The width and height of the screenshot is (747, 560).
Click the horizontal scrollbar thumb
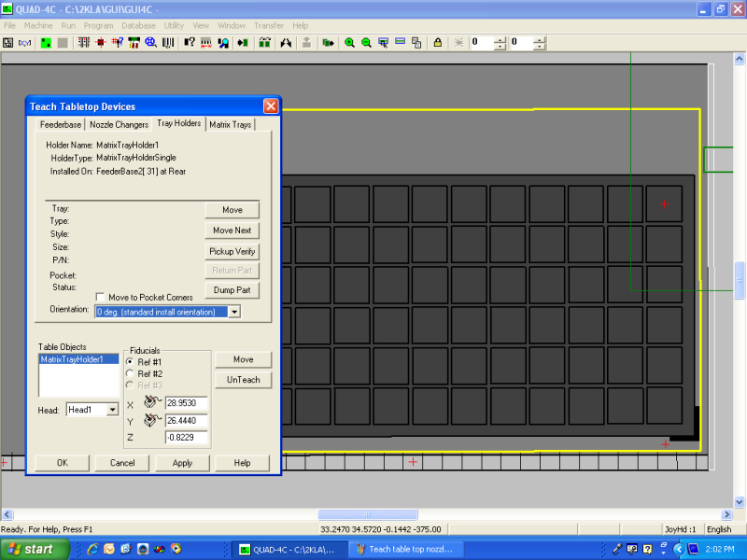click(x=368, y=514)
